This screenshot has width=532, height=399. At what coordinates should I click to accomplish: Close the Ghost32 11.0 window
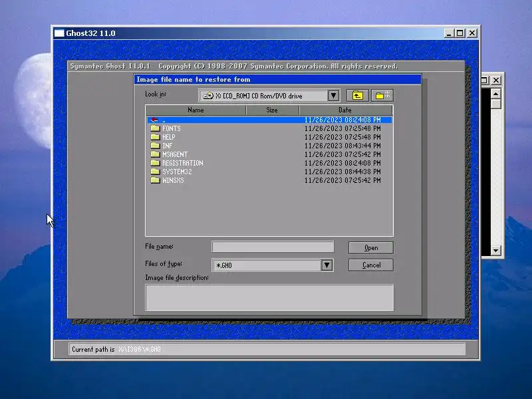pos(472,33)
